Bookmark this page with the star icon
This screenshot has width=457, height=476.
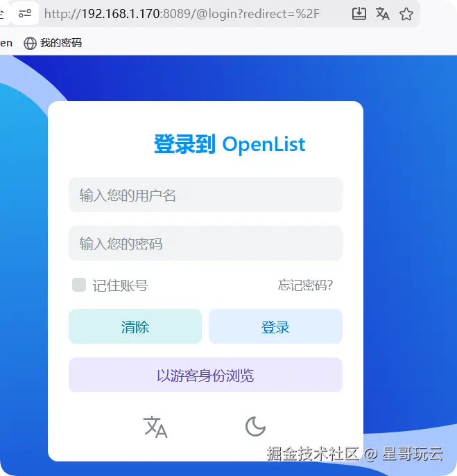point(406,14)
